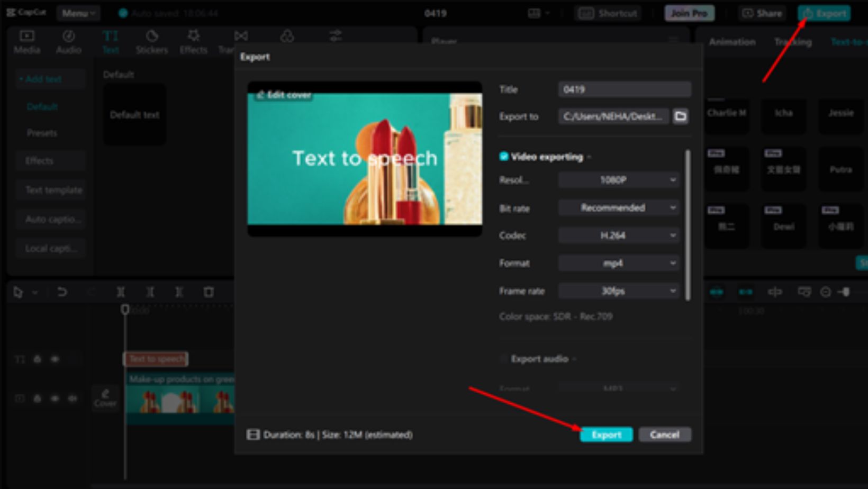The image size is (868, 489).
Task: Click the player layout icon in title bar
Action: (x=534, y=13)
